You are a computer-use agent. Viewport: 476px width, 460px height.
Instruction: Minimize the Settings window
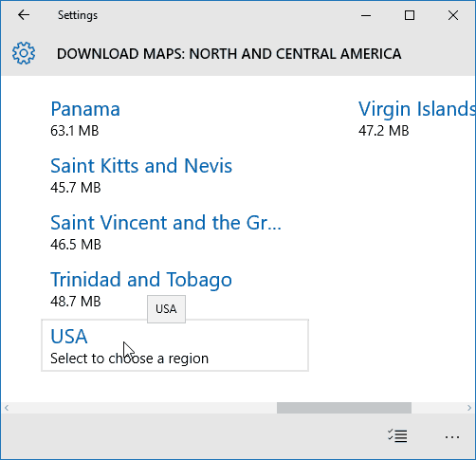point(366,15)
